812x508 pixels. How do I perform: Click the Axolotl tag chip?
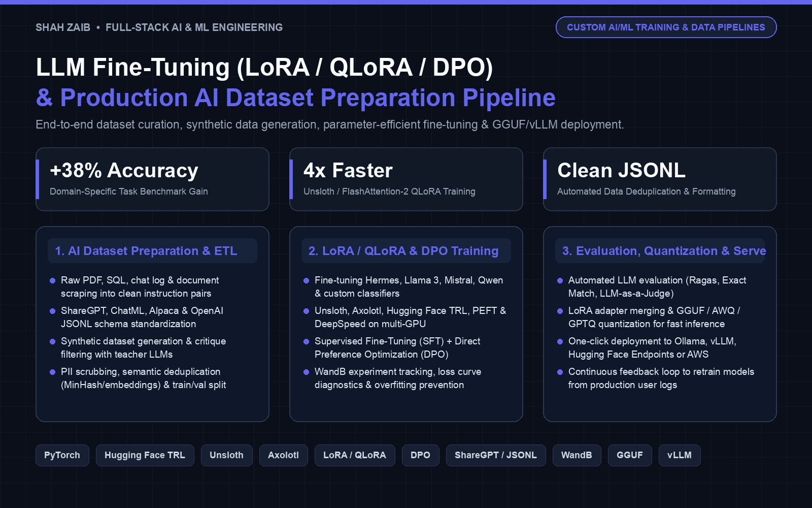pos(284,455)
